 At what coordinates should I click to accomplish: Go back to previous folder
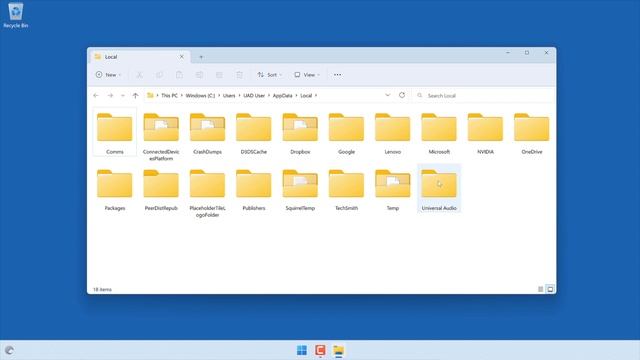96,96
